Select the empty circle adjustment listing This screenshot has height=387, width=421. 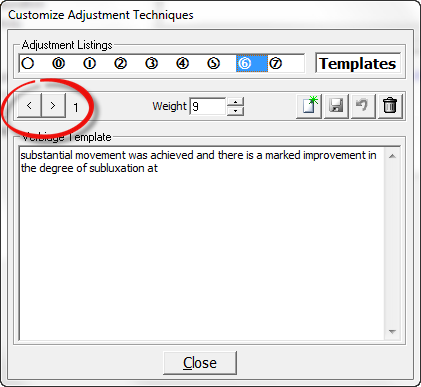coord(28,63)
